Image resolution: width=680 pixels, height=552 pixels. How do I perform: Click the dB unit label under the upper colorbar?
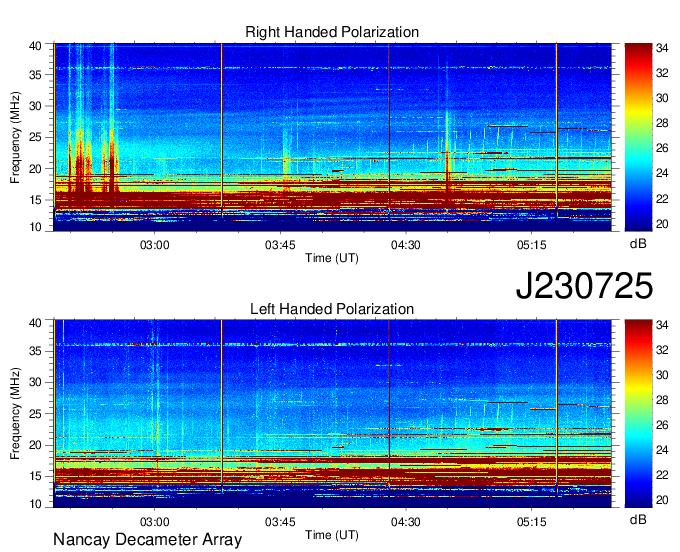(x=638, y=244)
